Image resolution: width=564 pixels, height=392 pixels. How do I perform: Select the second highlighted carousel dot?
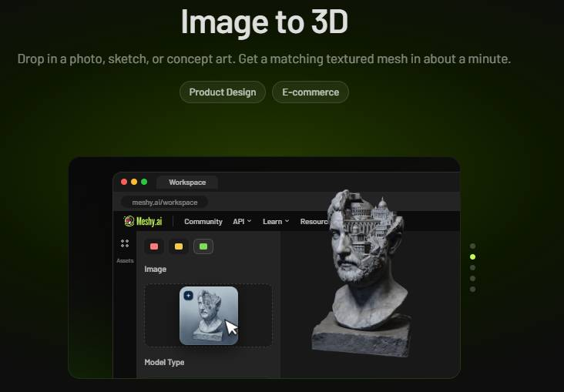coord(472,256)
